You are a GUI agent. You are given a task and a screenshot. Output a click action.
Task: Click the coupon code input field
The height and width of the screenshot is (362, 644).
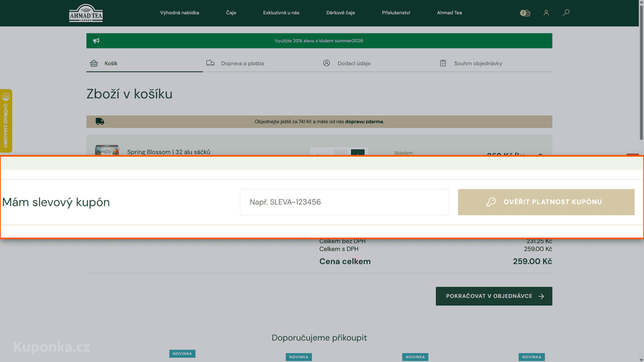344,202
